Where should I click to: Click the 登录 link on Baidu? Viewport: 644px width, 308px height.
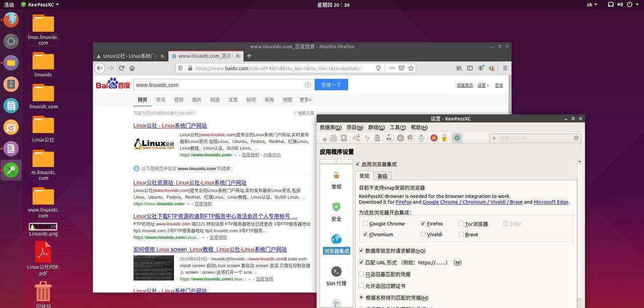(499, 85)
